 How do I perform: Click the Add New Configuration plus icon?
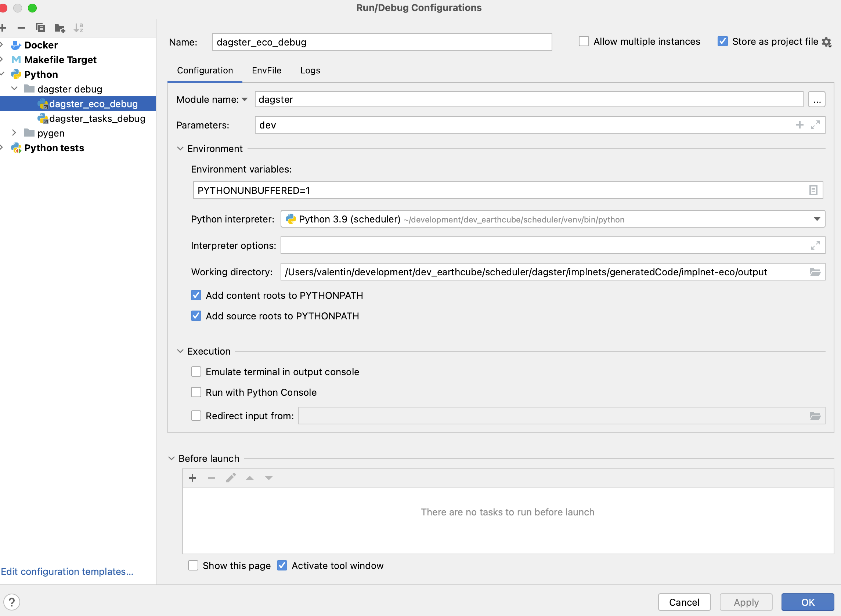tap(3, 28)
